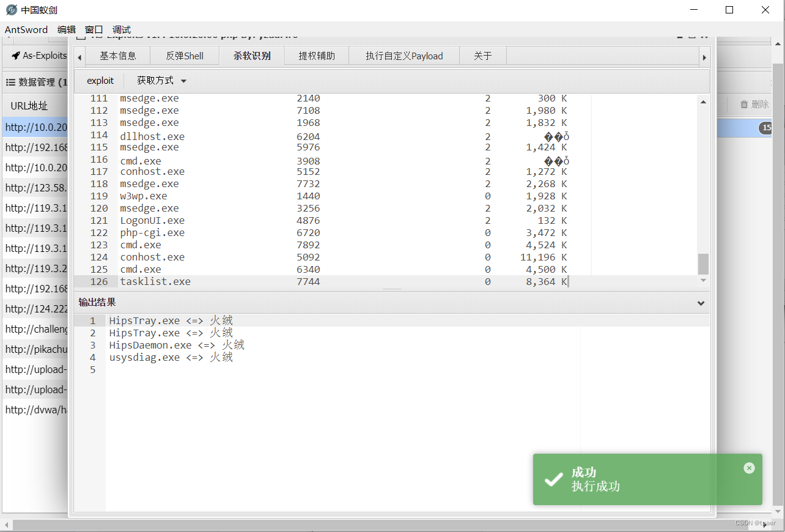Click process list scrollbar down arrow
785x532 pixels.
(x=704, y=280)
